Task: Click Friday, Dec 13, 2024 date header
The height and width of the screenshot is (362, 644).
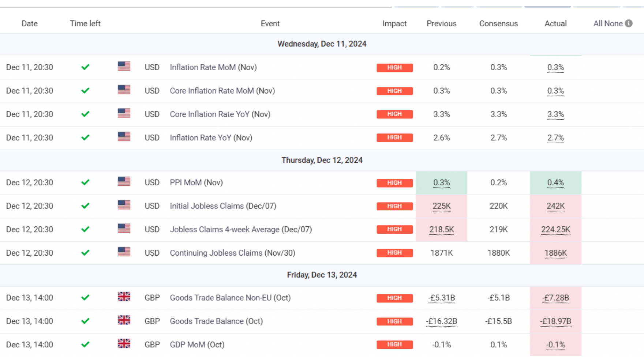Action: click(x=322, y=275)
